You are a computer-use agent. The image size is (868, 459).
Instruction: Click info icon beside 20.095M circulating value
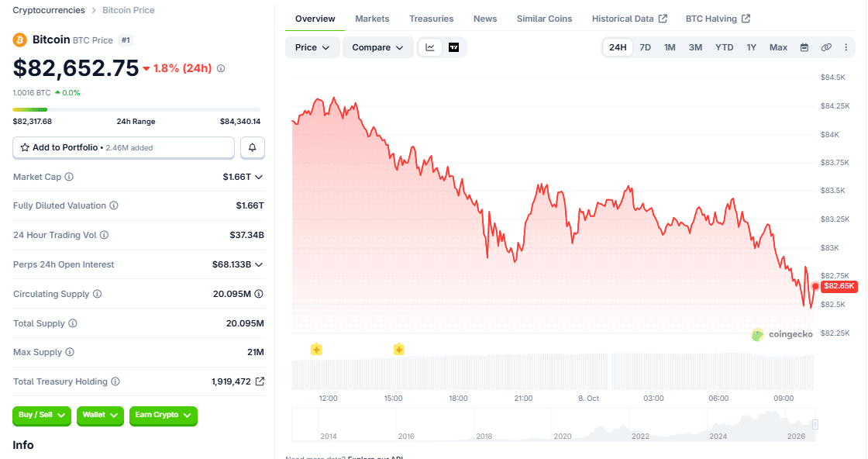click(259, 294)
